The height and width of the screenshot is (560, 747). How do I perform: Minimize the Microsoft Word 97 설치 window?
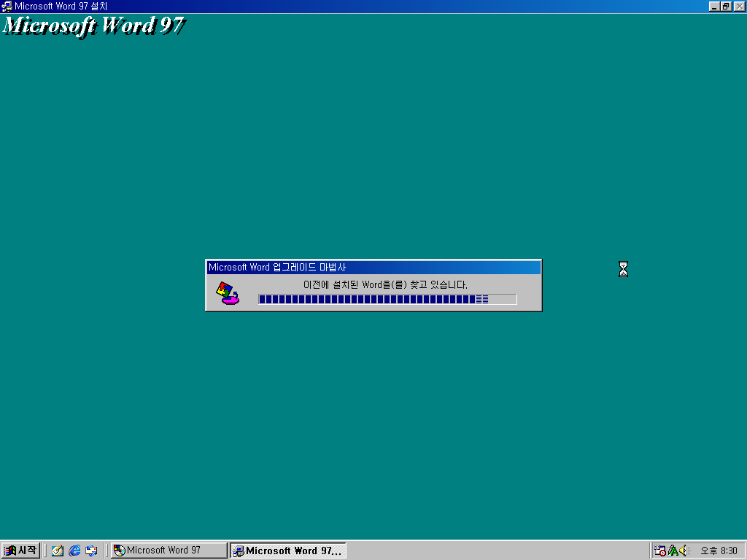713,6
